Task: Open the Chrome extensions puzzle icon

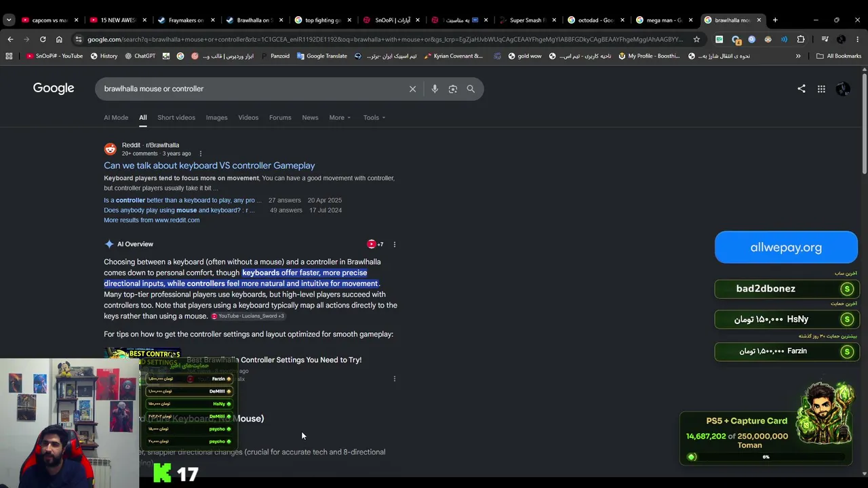Action: 801,39
